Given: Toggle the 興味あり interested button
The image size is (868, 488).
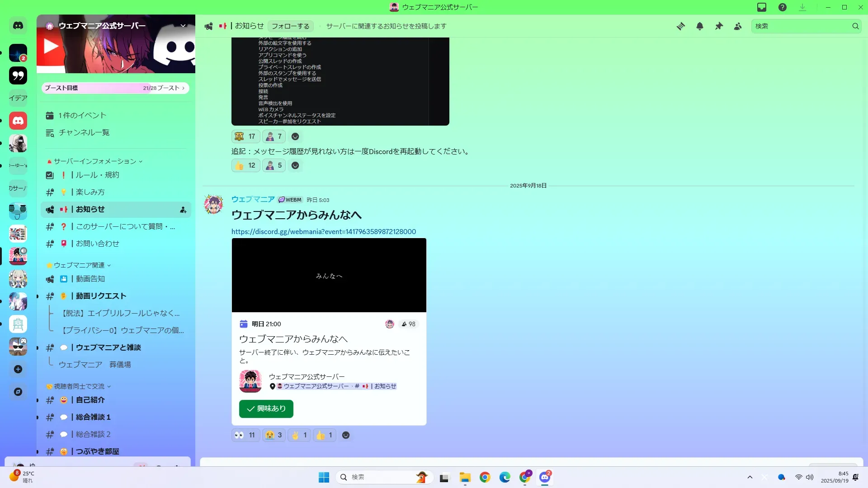Looking at the screenshot, I should (266, 408).
